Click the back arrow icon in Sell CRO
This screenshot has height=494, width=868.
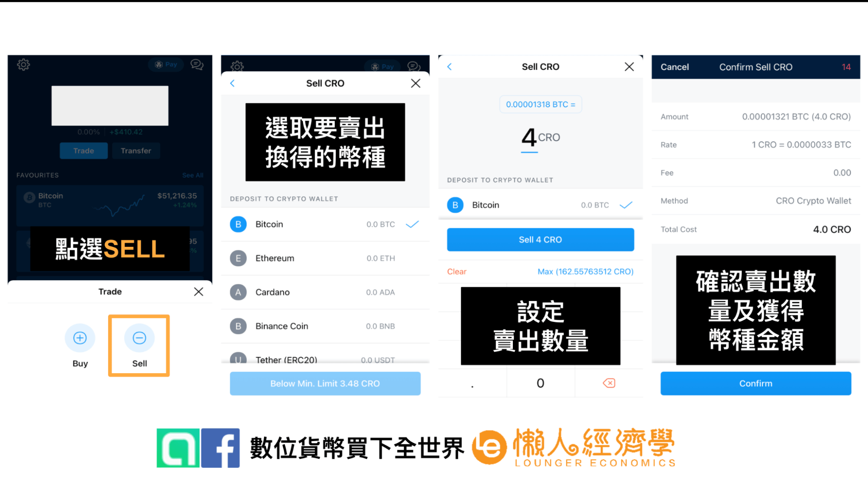pyautogui.click(x=232, y=83)
